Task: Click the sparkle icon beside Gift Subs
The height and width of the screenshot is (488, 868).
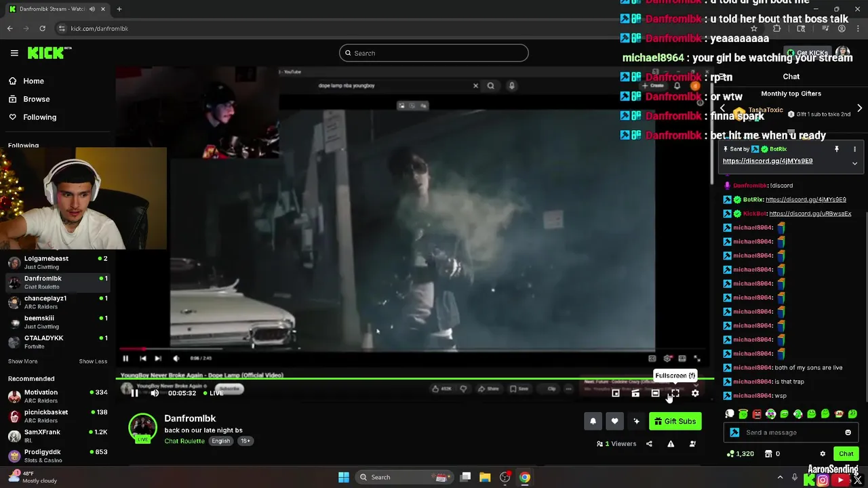Action: (x=636, y=421)
